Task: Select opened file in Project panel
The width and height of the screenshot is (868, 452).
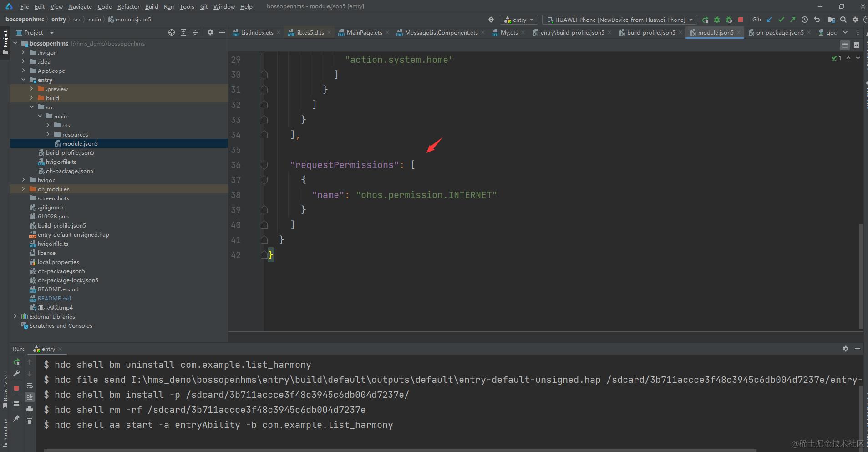Action: [x=171, y=32]
